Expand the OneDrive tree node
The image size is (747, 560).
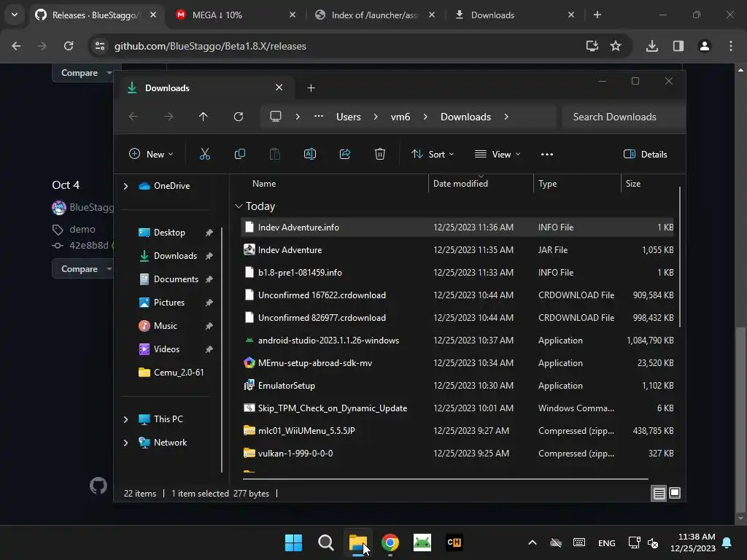tap(125, 186)
